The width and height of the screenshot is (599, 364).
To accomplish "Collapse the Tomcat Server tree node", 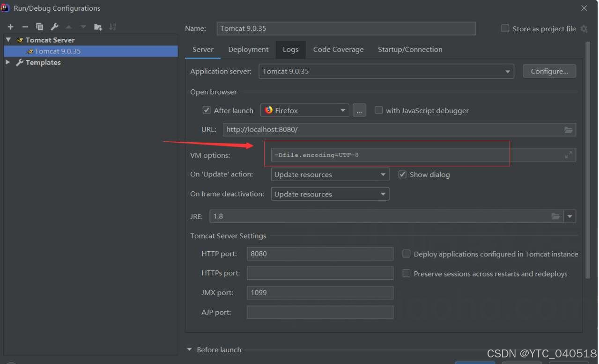I will click(x=8, y=40).
